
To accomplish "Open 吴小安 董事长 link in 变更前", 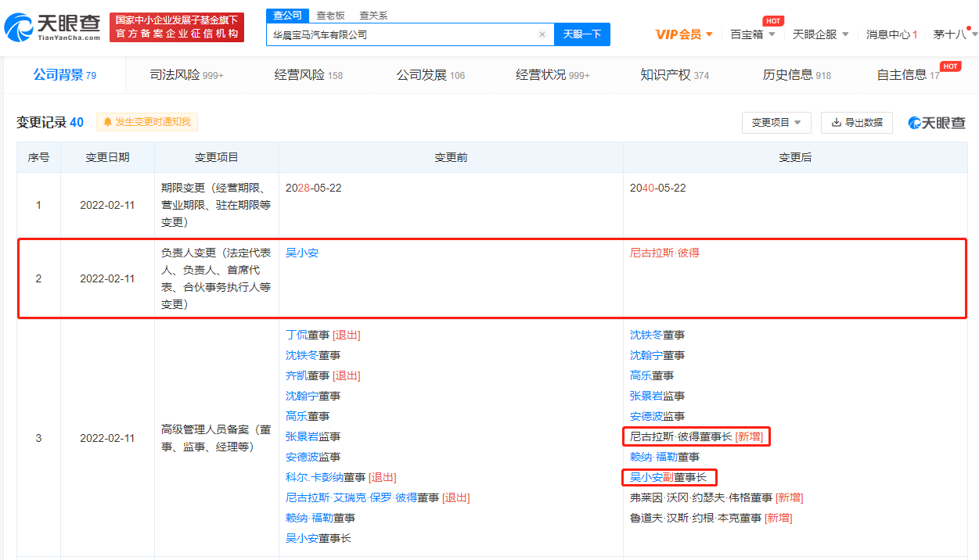I will point(302,538).
